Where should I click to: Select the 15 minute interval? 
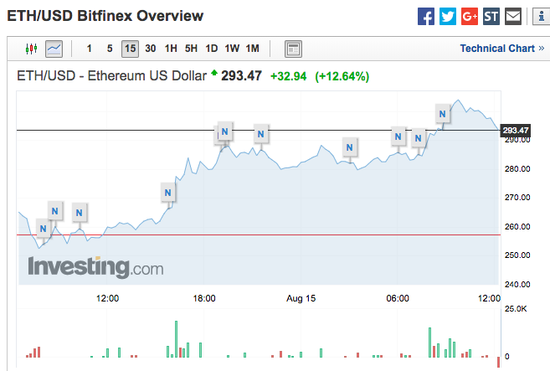click(x=130, y=49)
